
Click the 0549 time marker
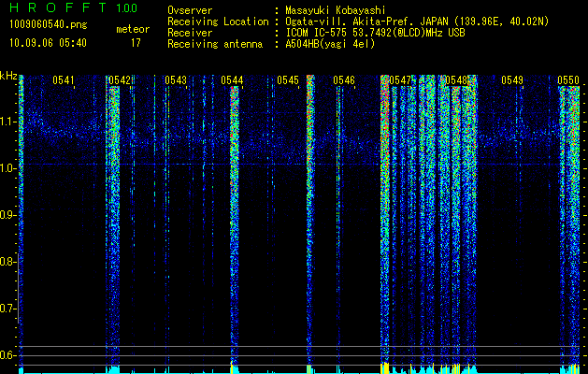[x=512, y=80]
